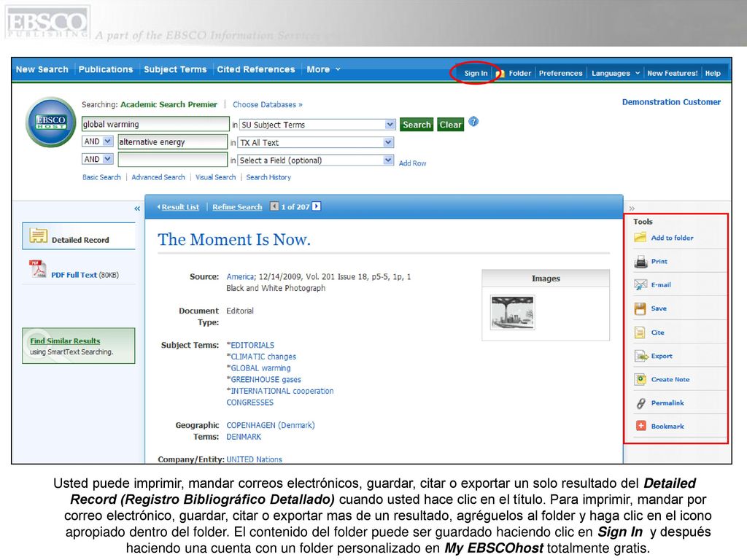747x560 pixels.
Task: Go to previous result arrow
Action: pos(274,206)
